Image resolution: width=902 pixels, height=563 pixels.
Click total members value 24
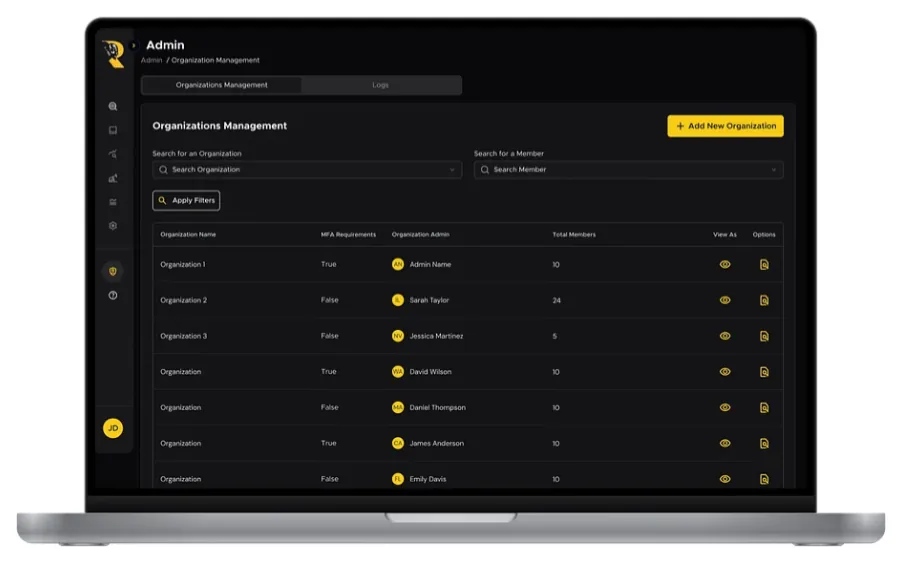(556, 300)
